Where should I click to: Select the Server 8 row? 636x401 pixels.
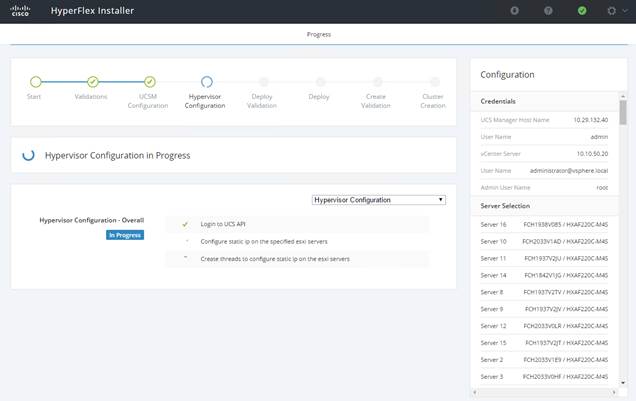544,292
